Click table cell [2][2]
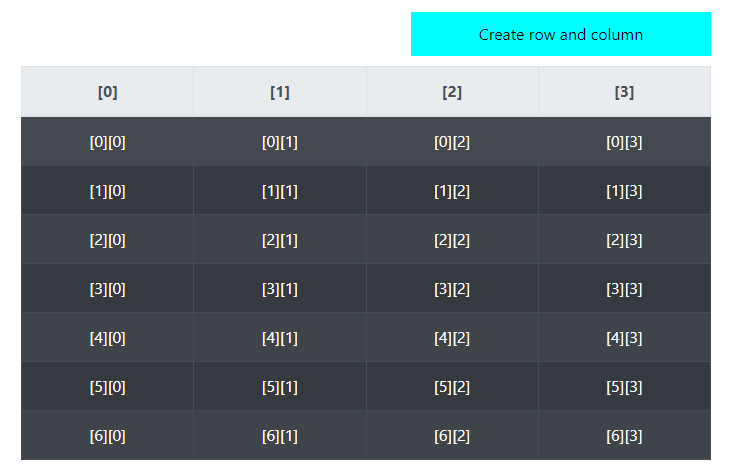 click(x=452, y=239)
